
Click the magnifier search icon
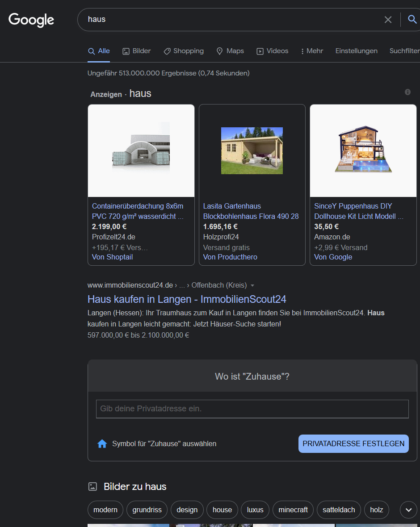click(x=412, y=19)
